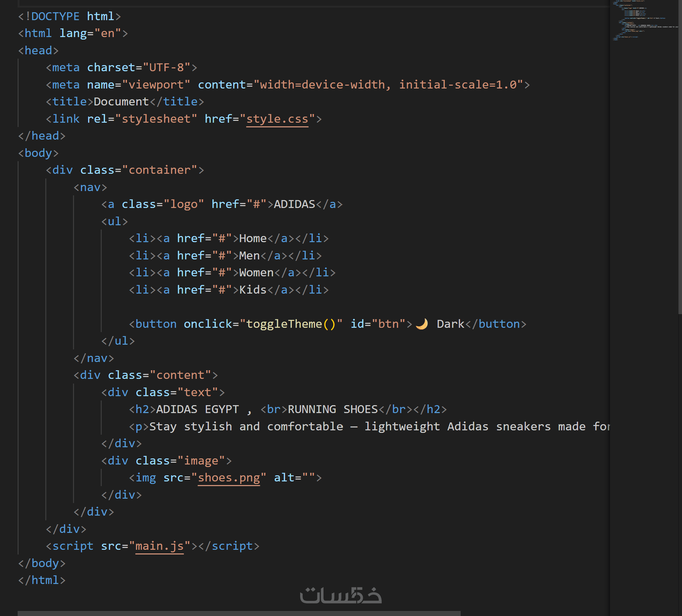This screenshot has height=616, width=682.
Task: Click the "RUNNING SHOES" heading text
Action: tap(333, 409)
